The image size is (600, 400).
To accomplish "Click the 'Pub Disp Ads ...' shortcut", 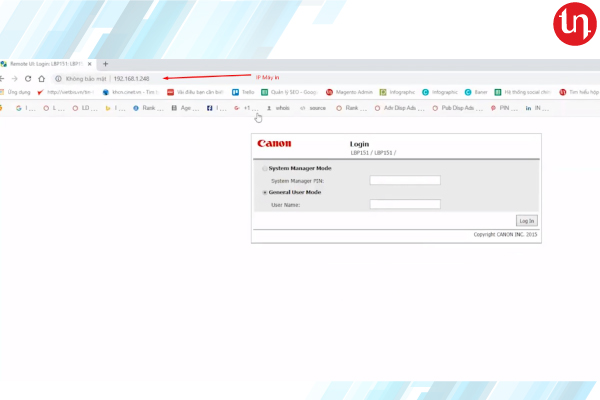I will click(x=458, y=108).
